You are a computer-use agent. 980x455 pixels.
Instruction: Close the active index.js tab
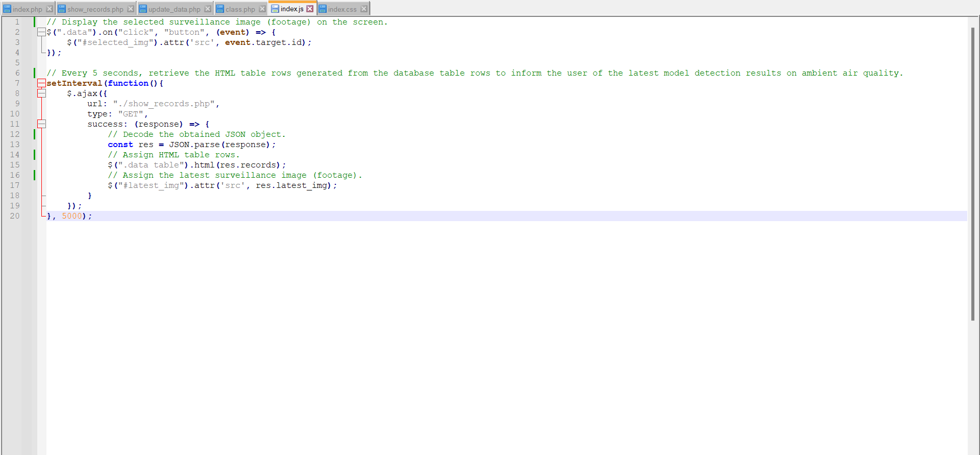coord(310,9)
